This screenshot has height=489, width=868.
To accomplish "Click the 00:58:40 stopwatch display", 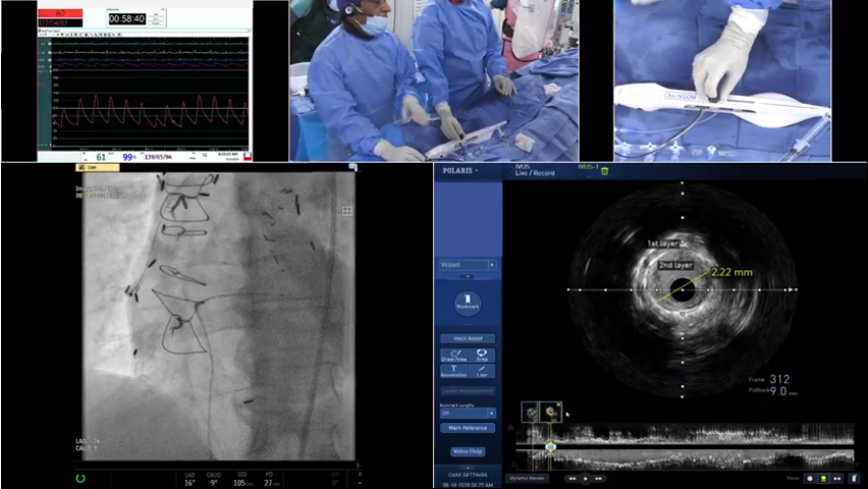I will click(127, 19).
